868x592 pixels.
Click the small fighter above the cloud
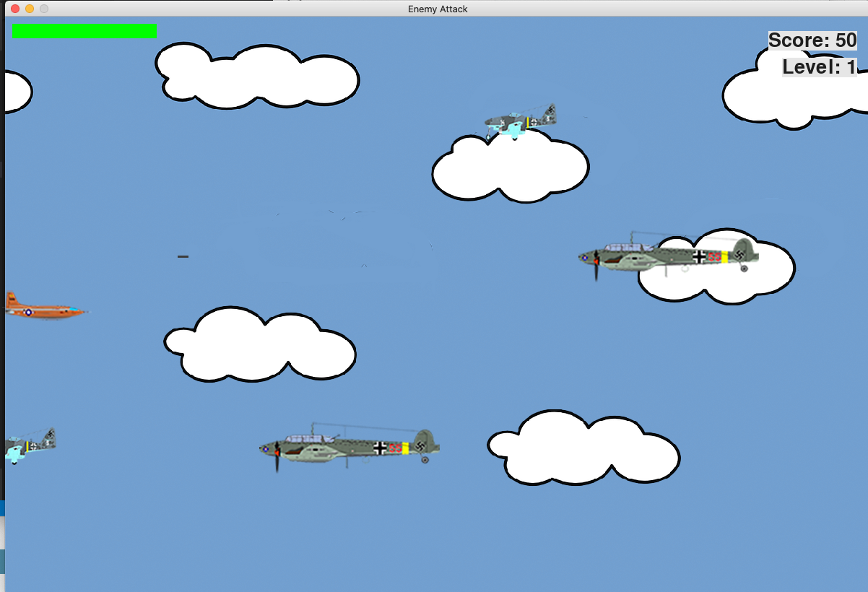click(520, 121)
